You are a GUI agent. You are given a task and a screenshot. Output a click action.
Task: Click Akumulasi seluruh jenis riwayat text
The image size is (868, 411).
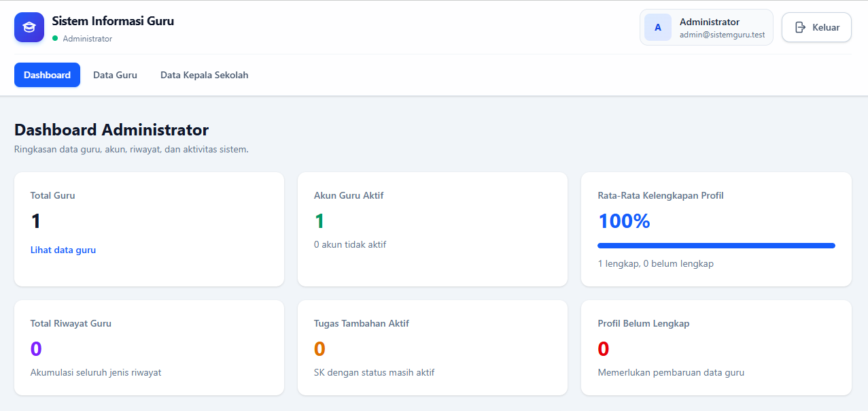pos(96,372)
